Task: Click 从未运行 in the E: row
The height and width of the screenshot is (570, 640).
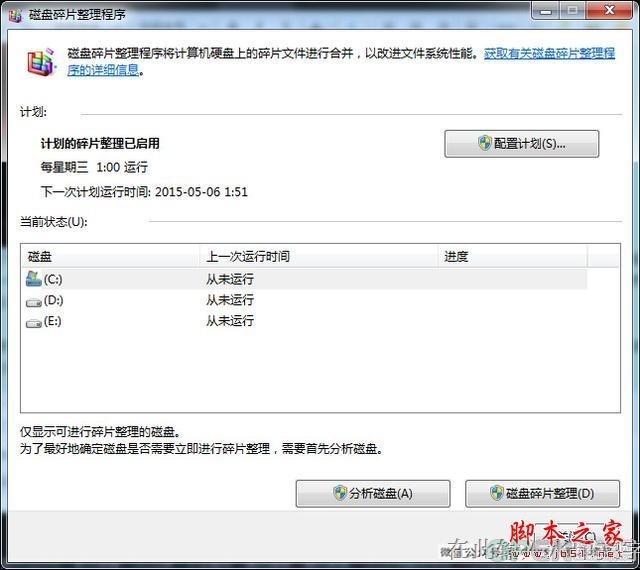Action: 230,321
